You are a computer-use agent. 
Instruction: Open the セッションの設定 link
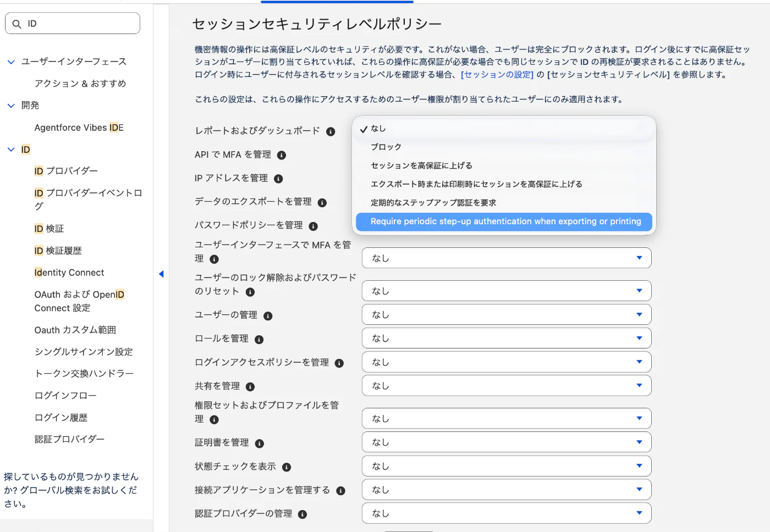(x=497, y=75)
